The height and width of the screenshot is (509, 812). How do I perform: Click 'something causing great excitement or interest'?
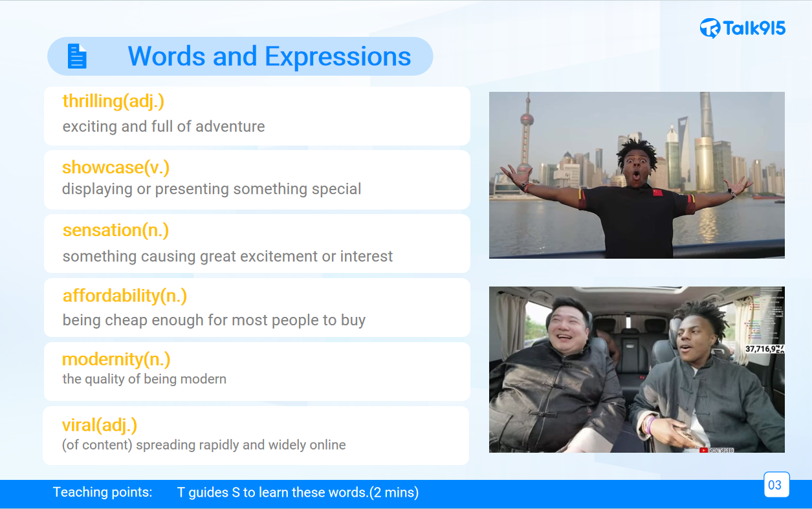tap(228, 256)
